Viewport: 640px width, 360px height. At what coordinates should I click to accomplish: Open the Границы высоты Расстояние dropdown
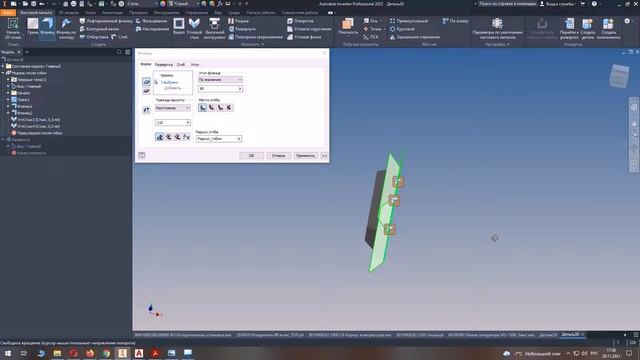point(173,108)
